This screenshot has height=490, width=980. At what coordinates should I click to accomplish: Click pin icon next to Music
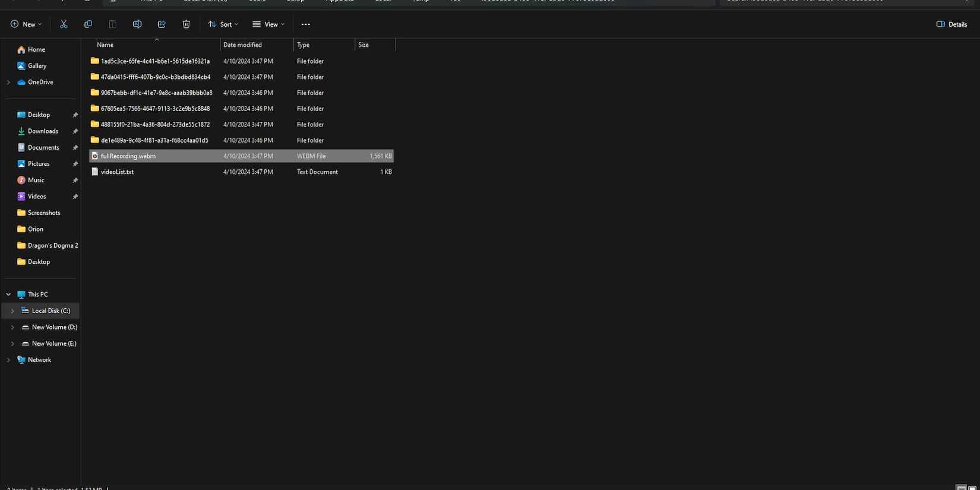pyautogui.click(x=75, y=181)
